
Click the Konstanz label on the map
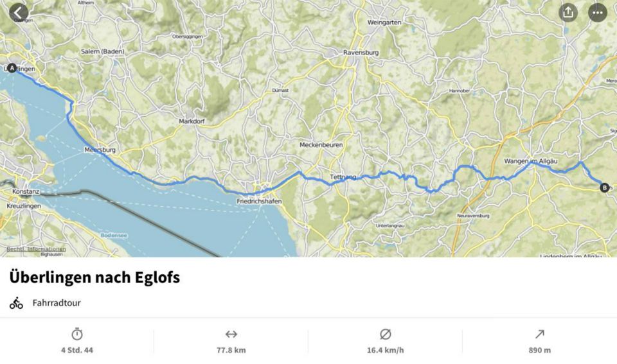pos(26,191)
